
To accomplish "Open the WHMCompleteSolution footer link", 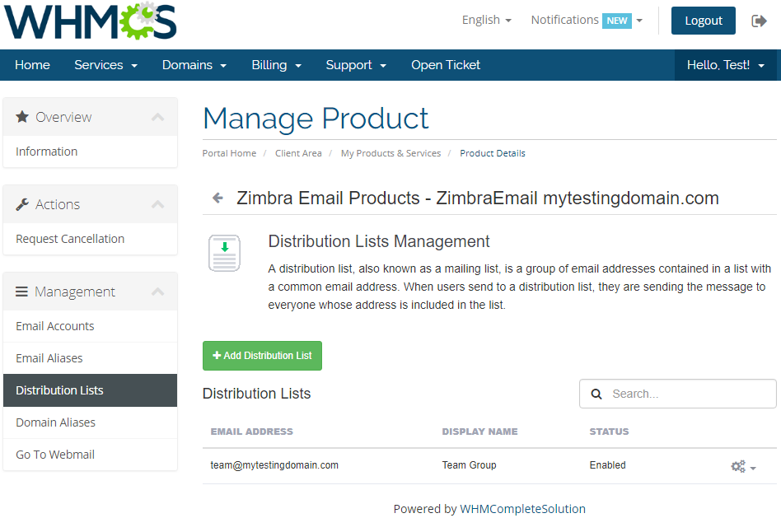I will click(522, 509).
